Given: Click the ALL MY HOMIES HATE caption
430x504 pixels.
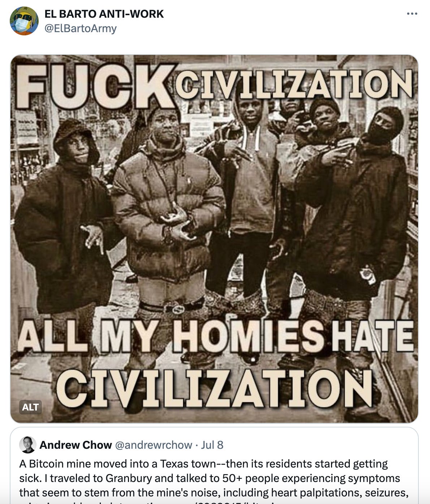Looking at the screenshot, I should [215, 336].
